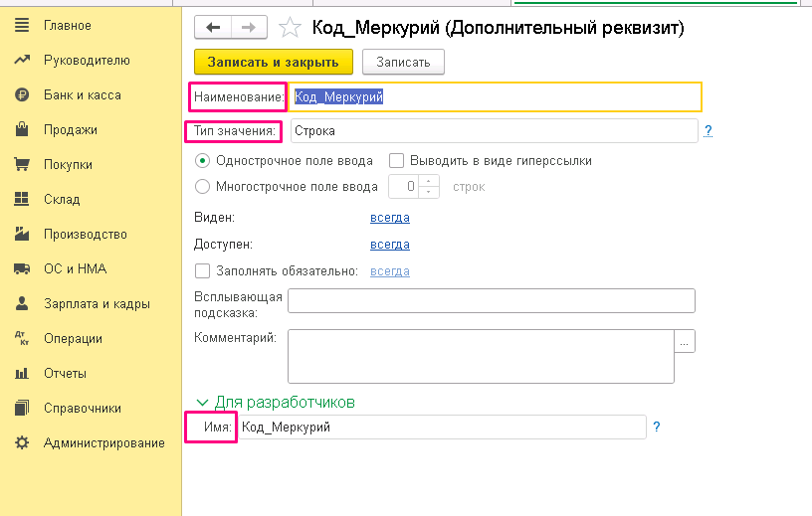This screenshot has height=516, width=812.
Task: Open the Тип значения field
Action: coord(494,131)
